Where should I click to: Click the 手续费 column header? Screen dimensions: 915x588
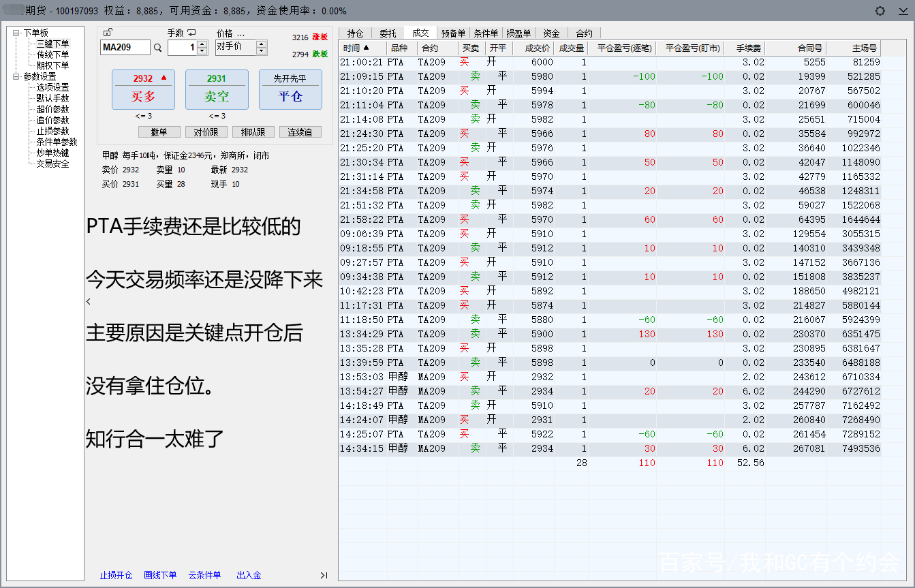[x=745, y=48]
